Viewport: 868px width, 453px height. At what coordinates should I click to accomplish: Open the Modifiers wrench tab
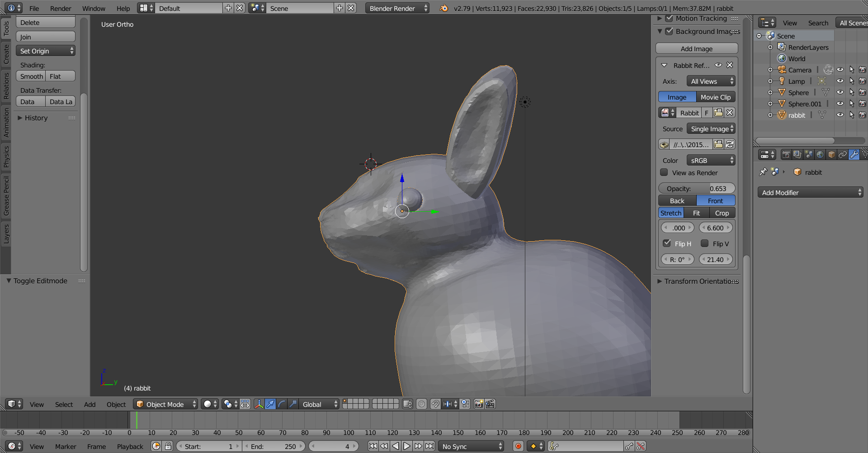point(854,155)
